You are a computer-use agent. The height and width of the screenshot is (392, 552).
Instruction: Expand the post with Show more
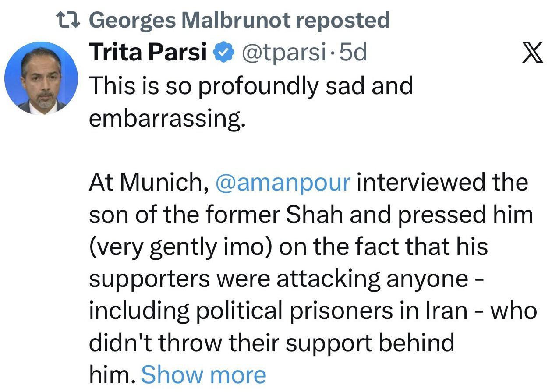click(203, 374)
